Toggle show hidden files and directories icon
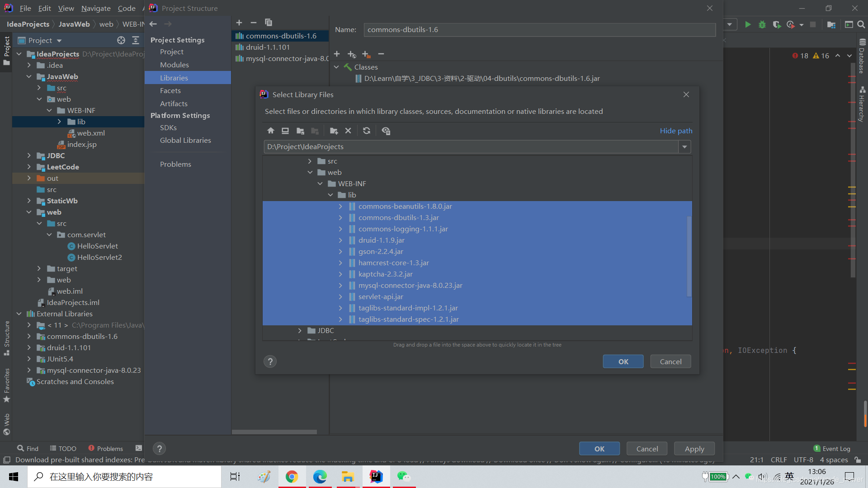Viewport: 868px width, 488px height. (x=386, y=131)
